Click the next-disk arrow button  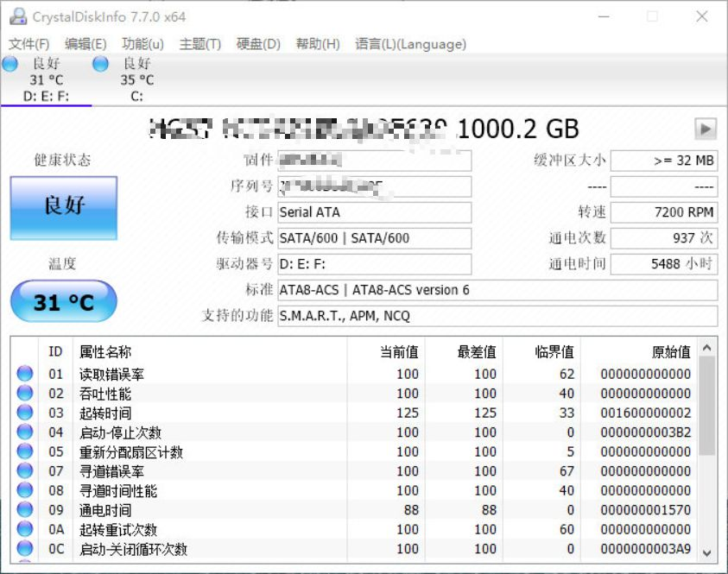tap(705, 128)
